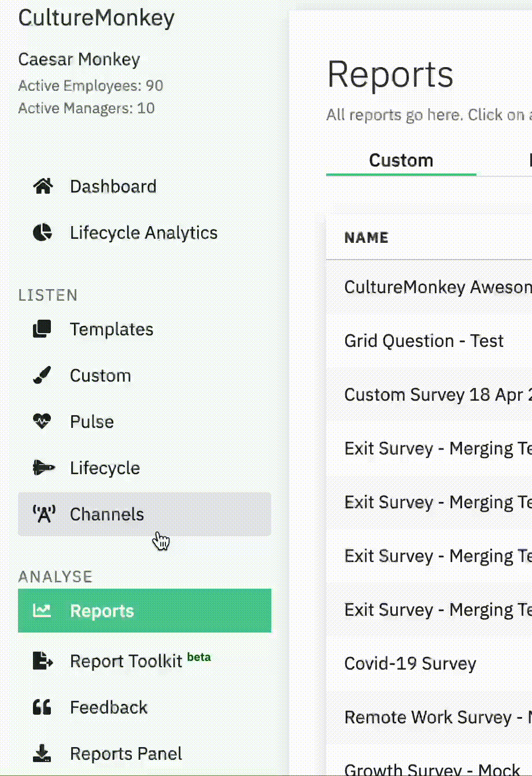Click the Lifecycle Analytics pie chart icon
532x776 pixels.
point(42,232)
